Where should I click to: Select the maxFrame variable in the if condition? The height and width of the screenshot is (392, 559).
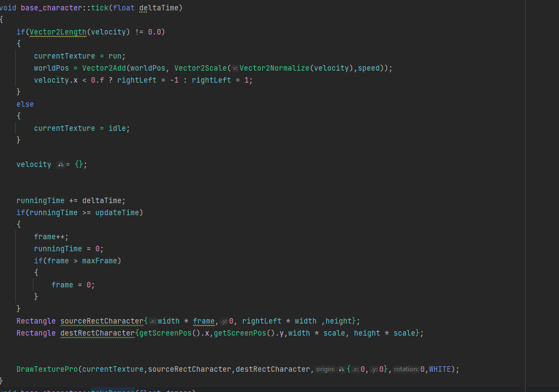(x=100, y=260)
